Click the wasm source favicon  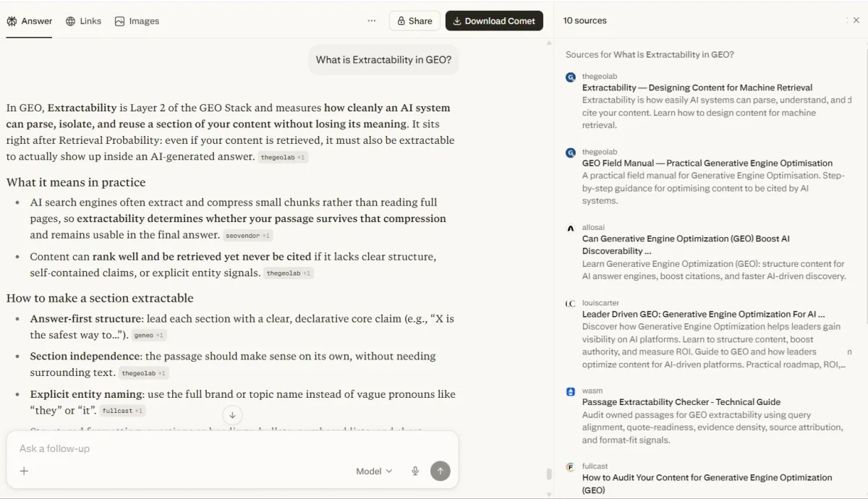click(x=570, y=391)
